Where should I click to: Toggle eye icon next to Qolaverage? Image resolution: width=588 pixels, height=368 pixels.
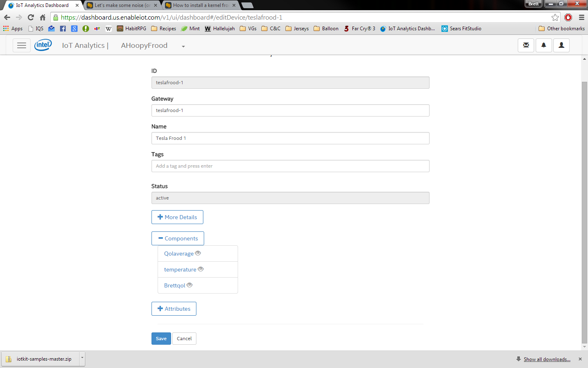click(198, 253)
